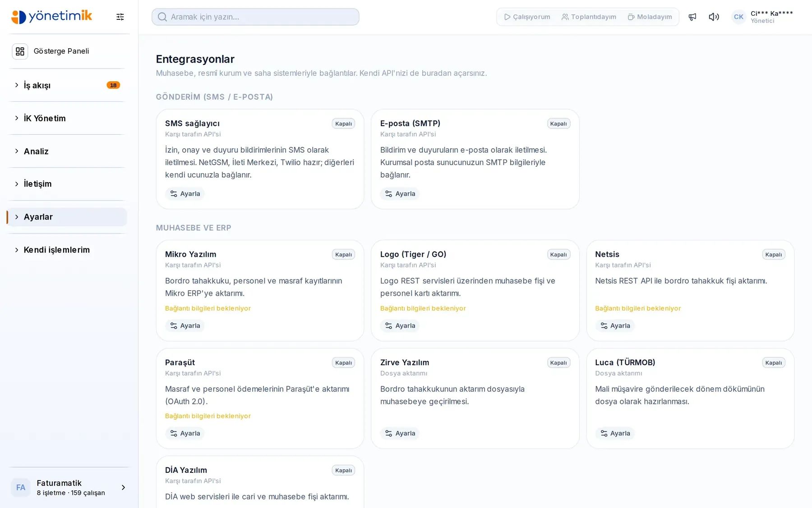The image size is (812, 508).
Task: Open Ayarla for Mikro Yazılım
Action: pos(185,325)
